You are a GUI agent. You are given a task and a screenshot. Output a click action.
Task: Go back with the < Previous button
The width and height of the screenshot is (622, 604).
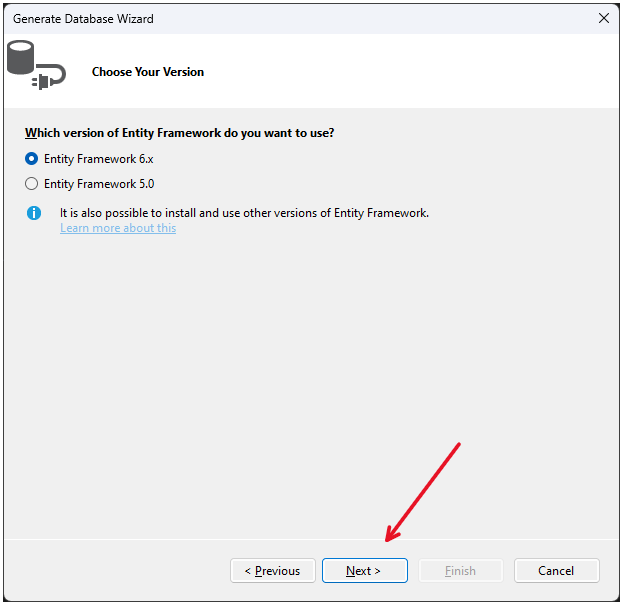pyautogui.click(x=273, y=571)
